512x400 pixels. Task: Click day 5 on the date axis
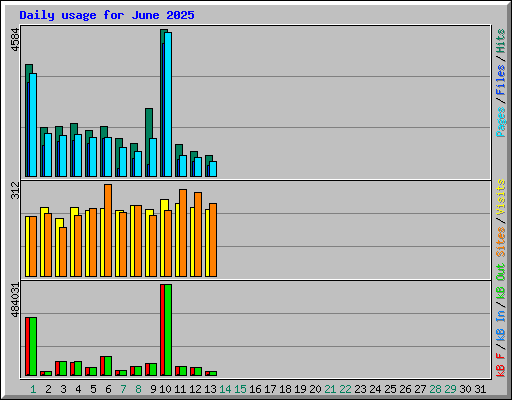[x=93, y=389]
